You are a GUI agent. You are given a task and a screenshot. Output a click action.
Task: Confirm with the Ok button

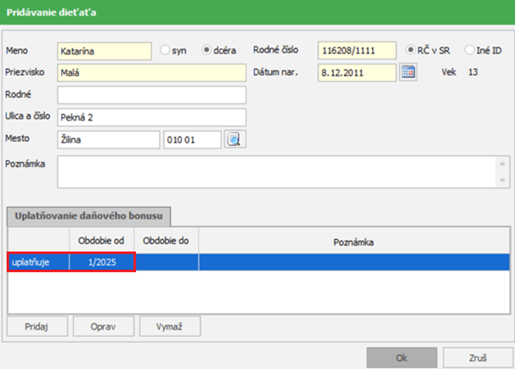click(402, 358)
